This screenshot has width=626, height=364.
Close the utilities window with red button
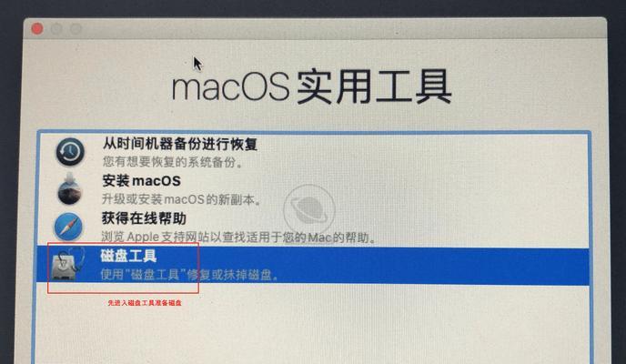pyautogui.click(x=37, y=29)
